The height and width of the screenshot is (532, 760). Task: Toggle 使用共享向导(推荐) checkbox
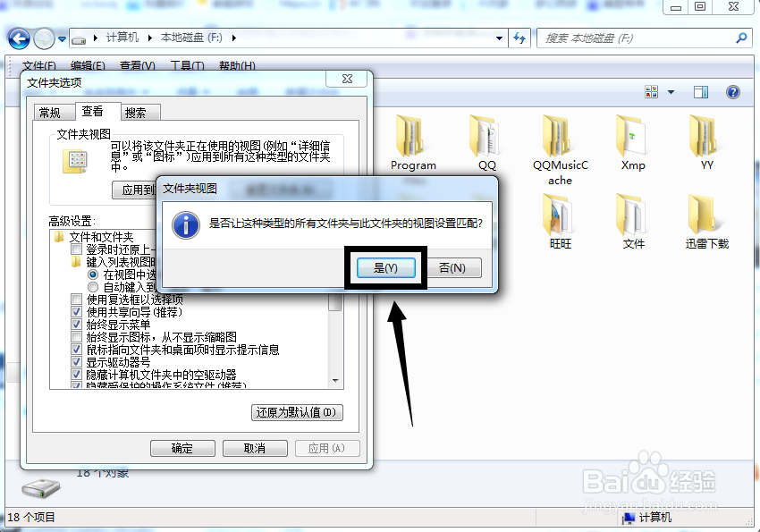(x=76, y=311)
